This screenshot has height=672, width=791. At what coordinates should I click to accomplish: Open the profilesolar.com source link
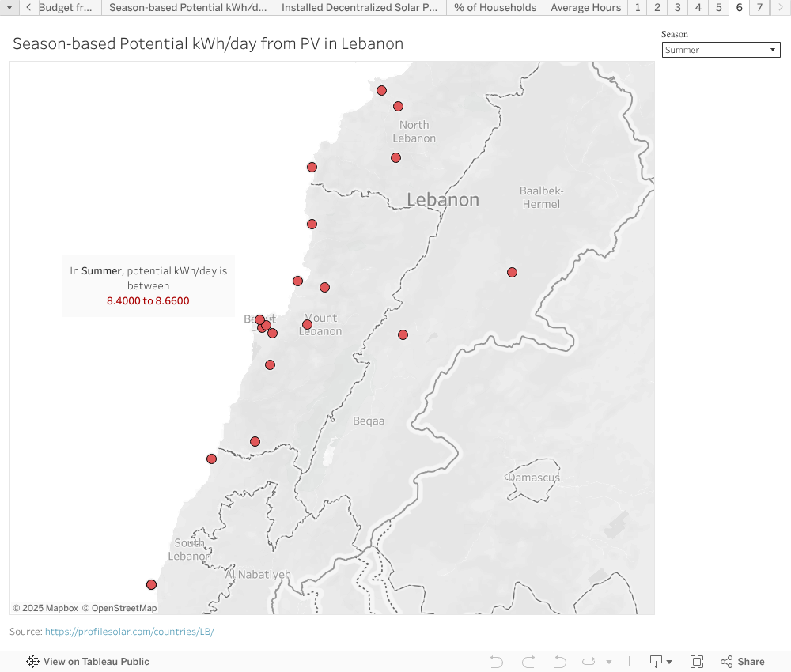pos(130,632)
